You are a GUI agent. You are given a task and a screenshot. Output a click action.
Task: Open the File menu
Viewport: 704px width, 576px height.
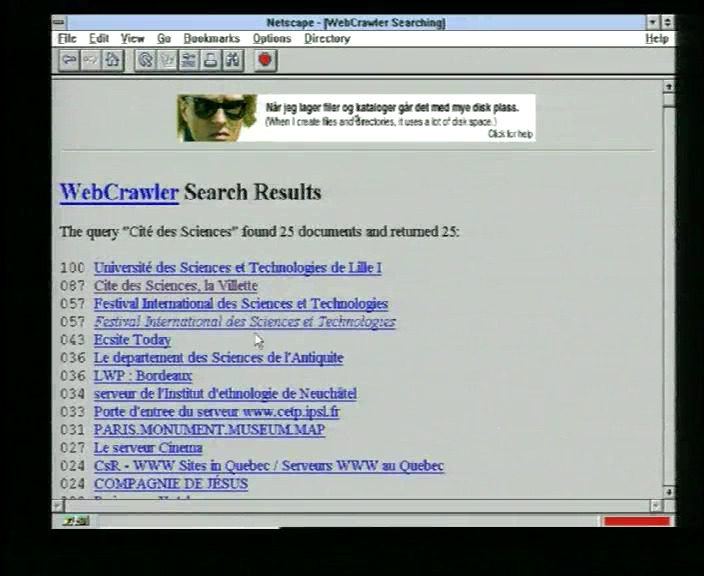[x=67, y=39]
